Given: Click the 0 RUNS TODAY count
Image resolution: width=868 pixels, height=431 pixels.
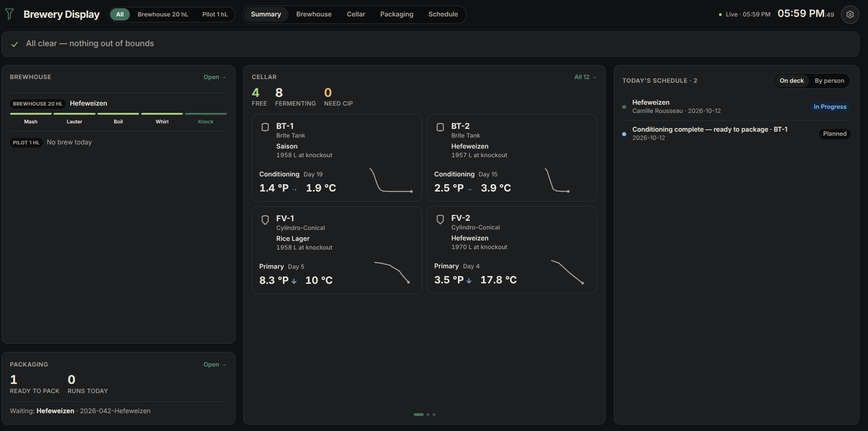Looking at the screenshot, I should coord(88,384).
